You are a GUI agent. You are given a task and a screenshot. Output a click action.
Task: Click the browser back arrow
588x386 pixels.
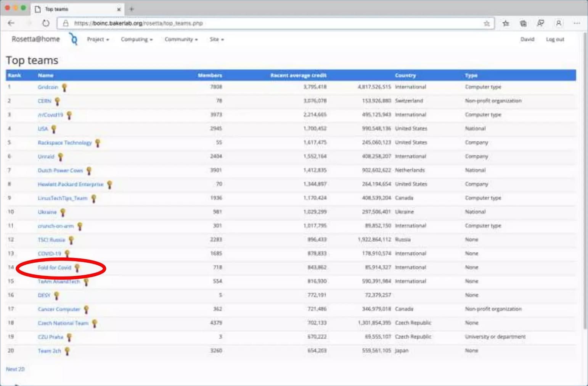pyautogui.click(x=11, y=23)
